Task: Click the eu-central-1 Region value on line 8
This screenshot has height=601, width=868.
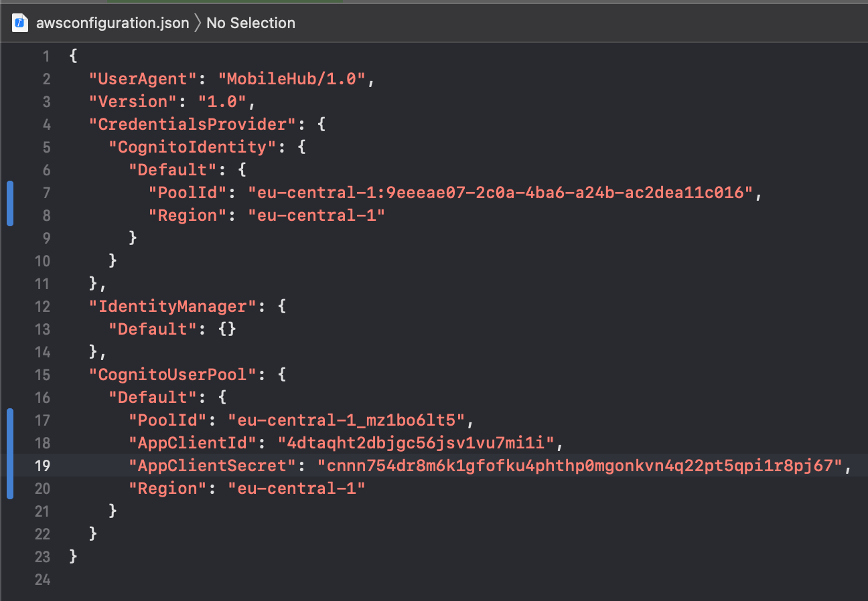Action: click(x=316, y=215)
